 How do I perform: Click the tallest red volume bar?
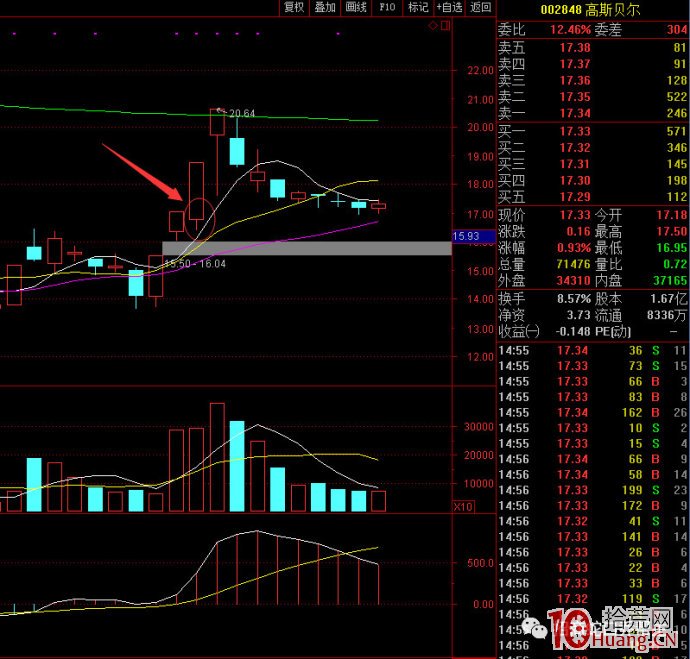pyautogui.click(x=217, y=458)
